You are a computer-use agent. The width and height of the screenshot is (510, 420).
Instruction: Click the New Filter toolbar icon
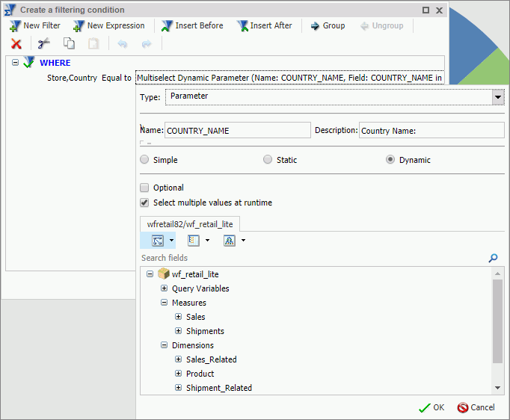click(14, 25)
